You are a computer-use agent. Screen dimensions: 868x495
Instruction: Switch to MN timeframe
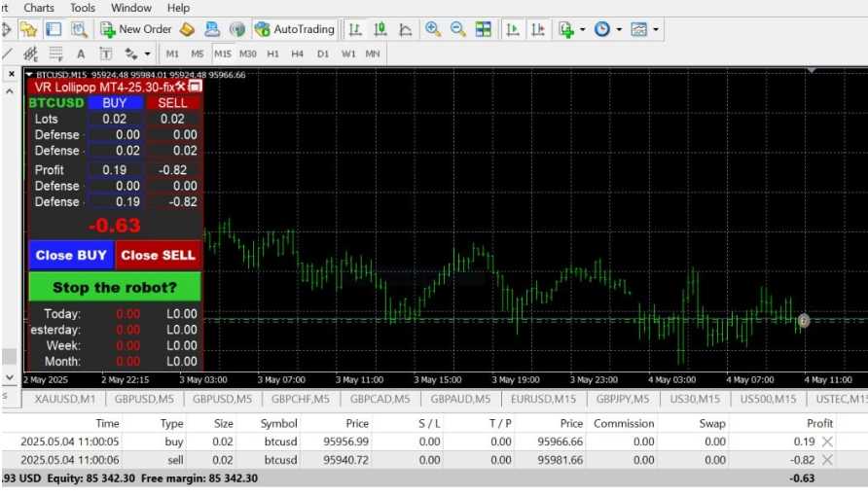(x=373, y=53)
